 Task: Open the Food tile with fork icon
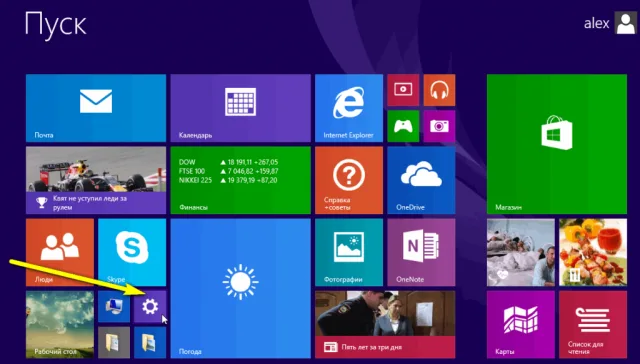(593, 252)
